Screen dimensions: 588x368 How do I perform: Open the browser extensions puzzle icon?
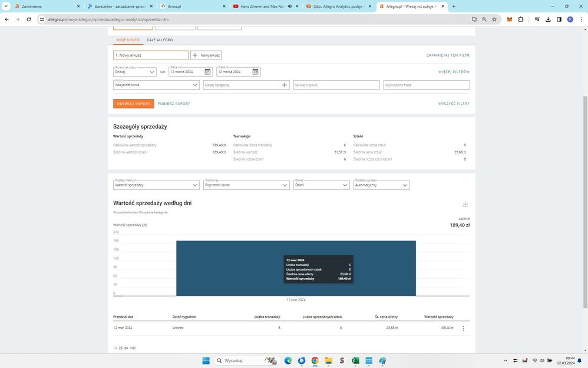click(x=521, y=19)
